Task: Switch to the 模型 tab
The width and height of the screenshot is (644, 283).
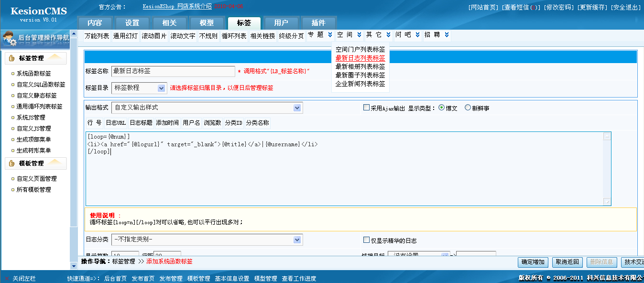Action: click(207, 23)
